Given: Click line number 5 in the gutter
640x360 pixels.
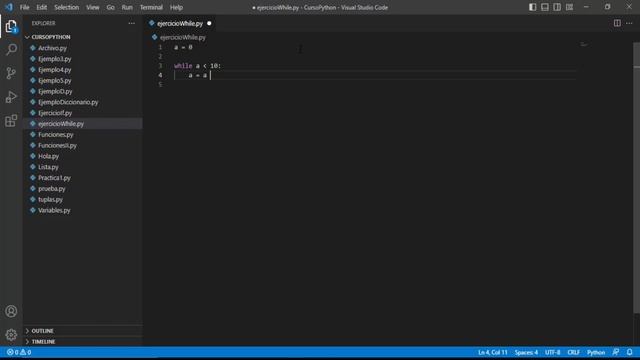Looking at the screenshot, I should [x=160, y=84].
